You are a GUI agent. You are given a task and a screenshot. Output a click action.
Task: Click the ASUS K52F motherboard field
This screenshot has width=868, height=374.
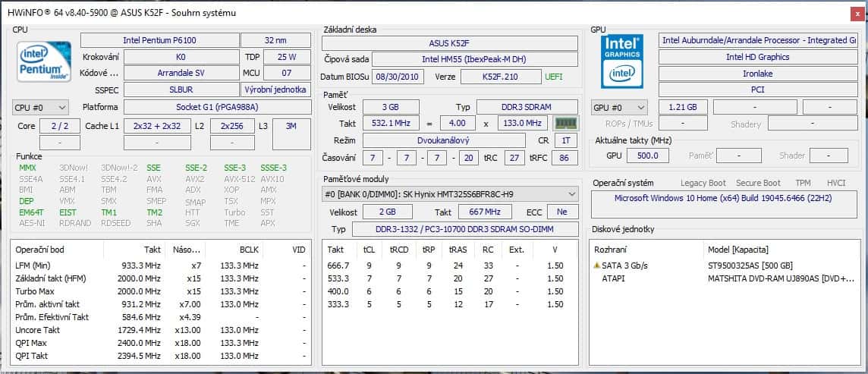point(449,43)
